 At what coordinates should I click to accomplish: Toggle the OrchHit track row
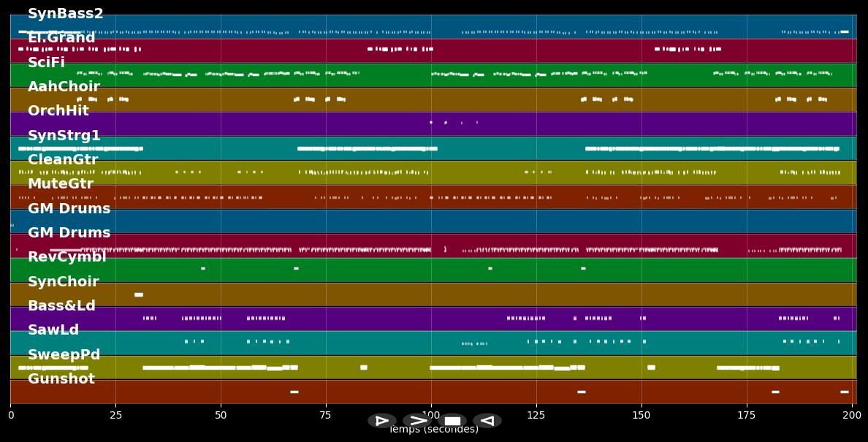pos(58,110)
